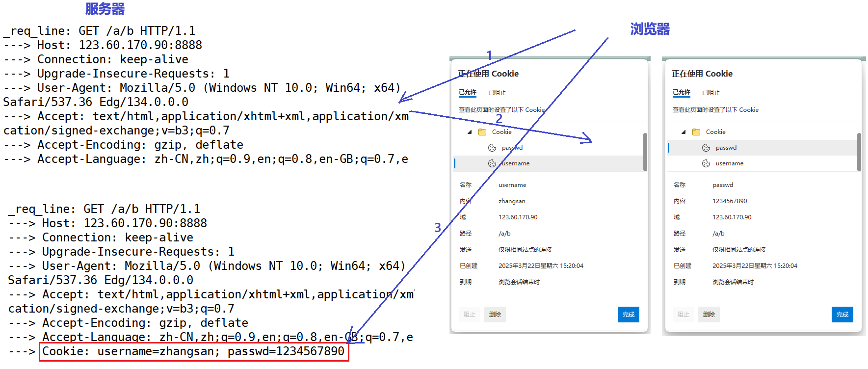Click 浏览器 heading text
Viewport: 868px width, 369px height.
650,29
